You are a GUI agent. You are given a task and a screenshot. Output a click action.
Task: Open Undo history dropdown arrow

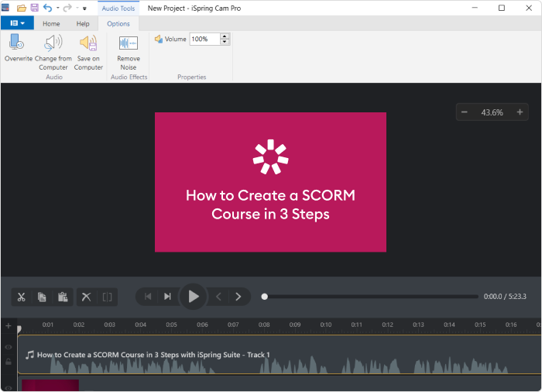(x=58, y=8)
